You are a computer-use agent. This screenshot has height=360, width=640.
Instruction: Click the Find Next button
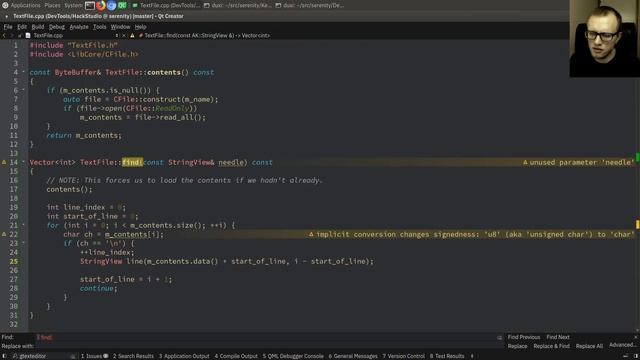pos(558,337)
